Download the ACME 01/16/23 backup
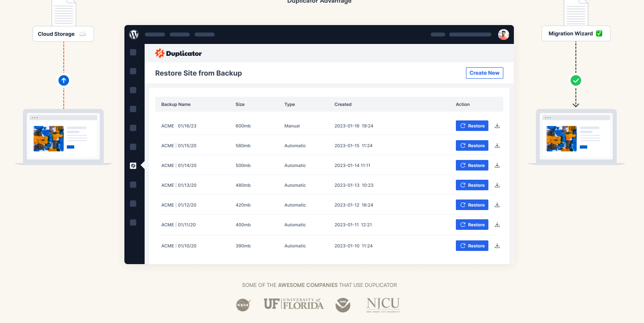This screenshot has height=323, width=644. [x=497, y=126]
